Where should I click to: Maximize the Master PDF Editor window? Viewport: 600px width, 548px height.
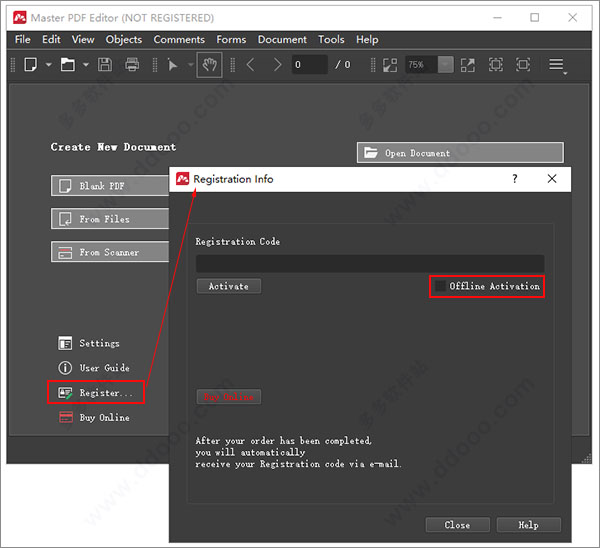[x=535, y=18]
